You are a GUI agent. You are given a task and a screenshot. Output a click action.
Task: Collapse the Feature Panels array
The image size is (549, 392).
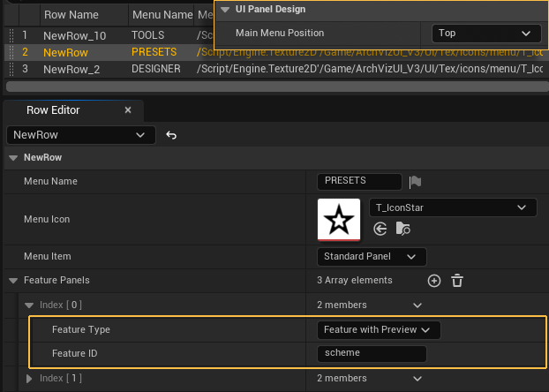(13, 281)
